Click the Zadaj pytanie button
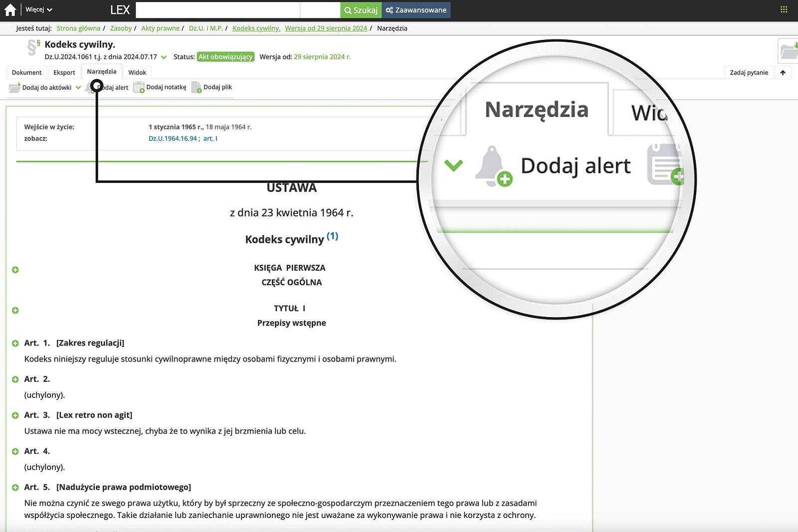This screenshot has width=798, height=532. [748, 72]
